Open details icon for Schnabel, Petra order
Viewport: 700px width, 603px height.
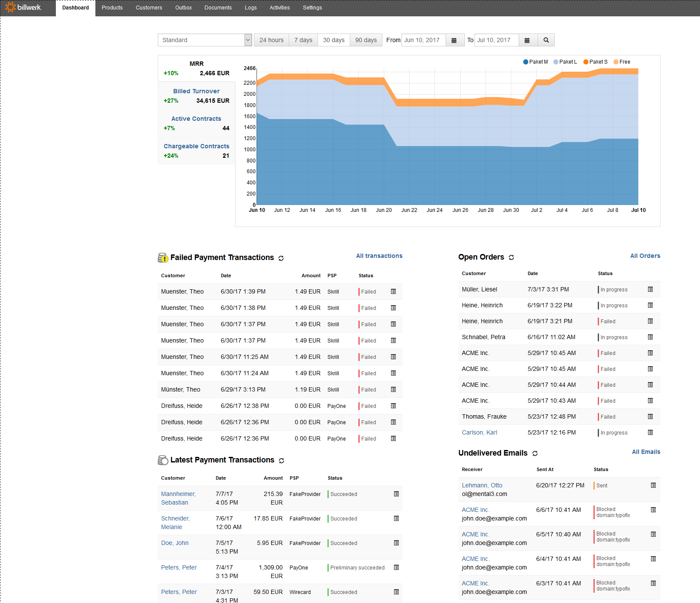click(x=650, y=337)
